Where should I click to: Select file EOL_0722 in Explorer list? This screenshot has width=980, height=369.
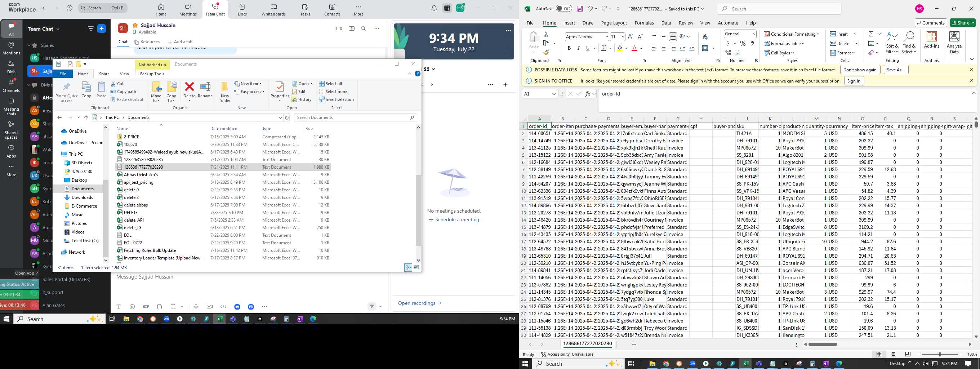pos(223,243)
